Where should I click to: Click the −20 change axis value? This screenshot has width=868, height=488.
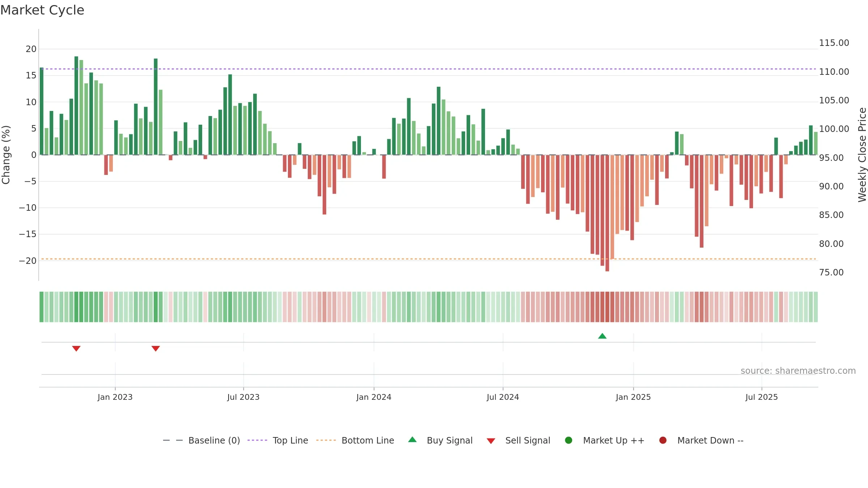tap(28, 261)
